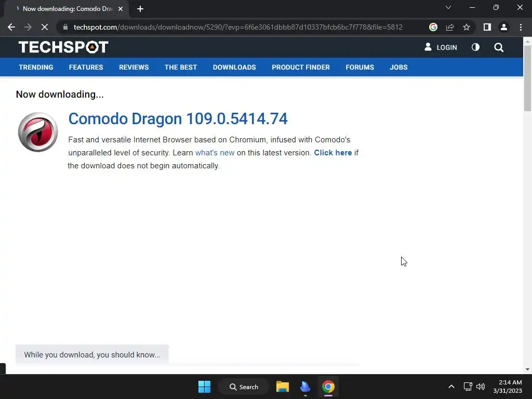Image resolution: width=532 pixels, height=399 pixels.
Task: Stop loading the page
Action: click(45, 27)
